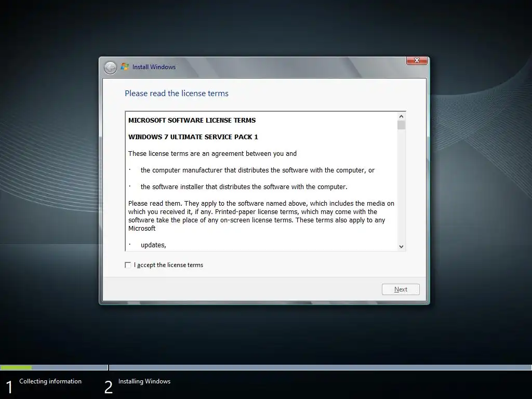532x399 pixels.
Task: Click the Next button
Action: click(401, 289)
